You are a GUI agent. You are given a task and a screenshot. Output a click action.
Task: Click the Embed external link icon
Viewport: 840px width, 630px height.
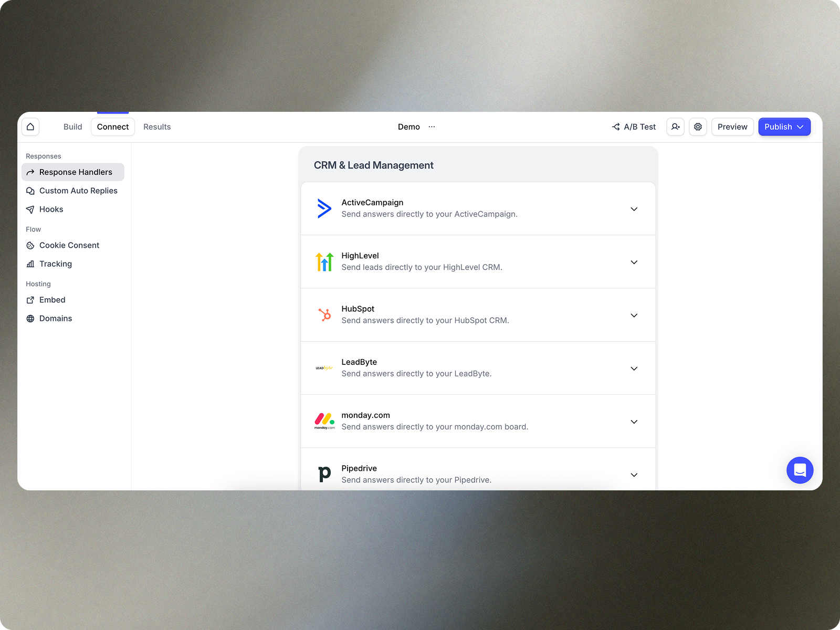coord(30,300)
